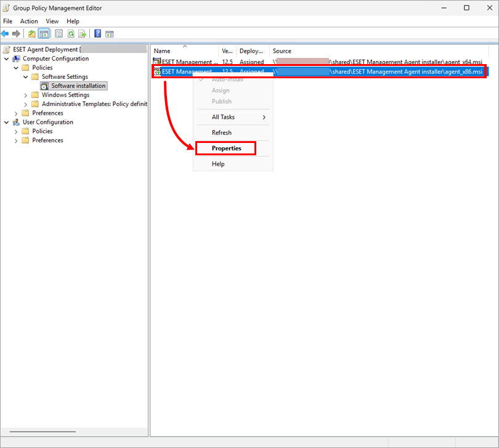
Task: Choose Properties from the context menu
Action: click(x=226, y=149)
